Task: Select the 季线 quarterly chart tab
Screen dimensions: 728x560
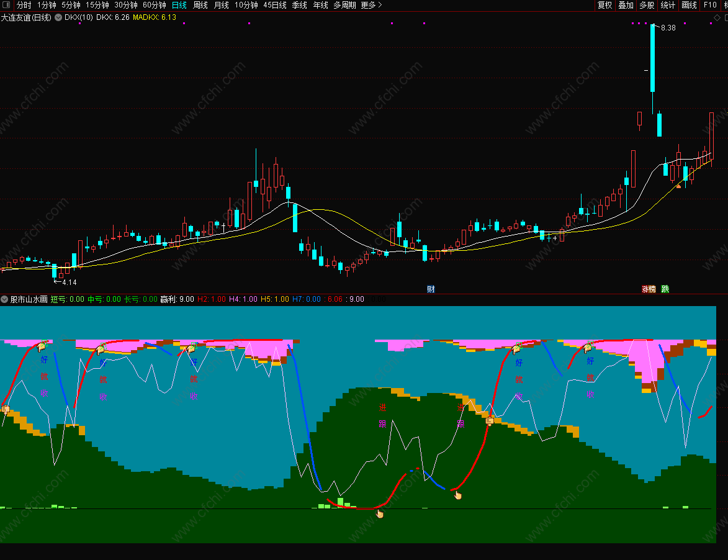Action: 300,5
